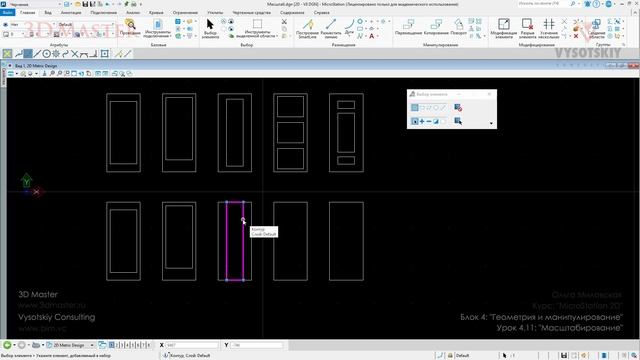Open the 2D Metric Design model dropdown
This screenshot has height=360, width=640.
[x=71, y=345]
